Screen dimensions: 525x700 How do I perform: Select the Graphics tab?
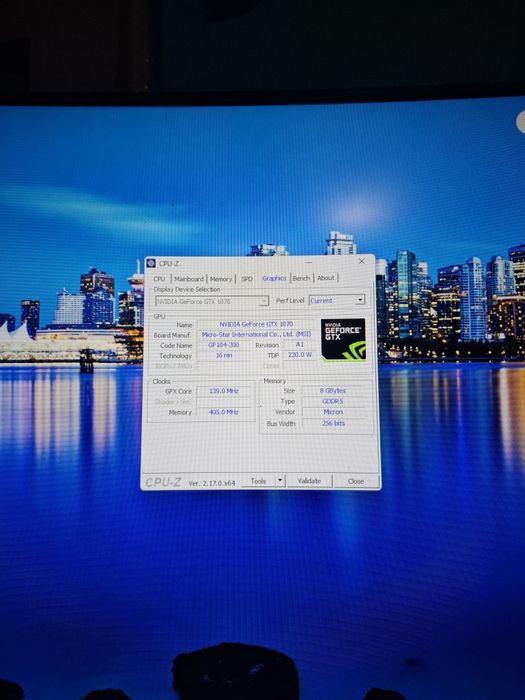274,278
